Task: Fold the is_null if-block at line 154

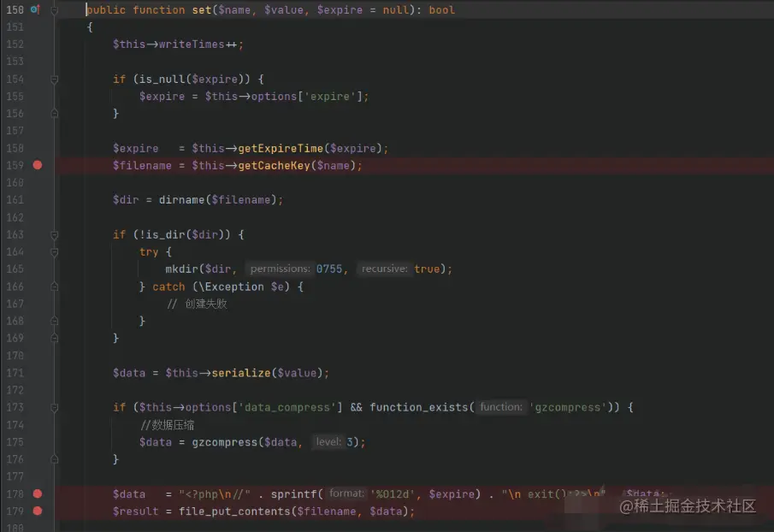Action: pos(54,79)
